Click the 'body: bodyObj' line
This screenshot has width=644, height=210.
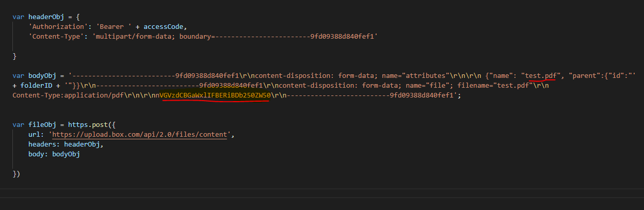point(54,154)
